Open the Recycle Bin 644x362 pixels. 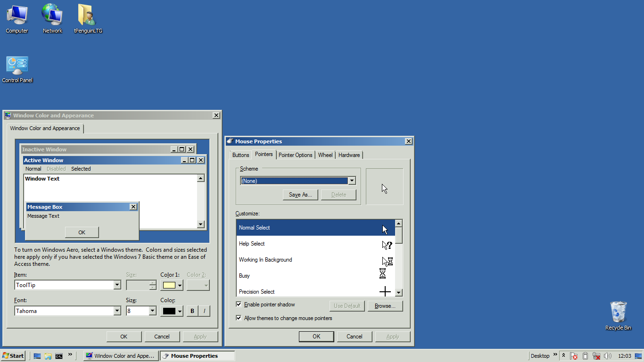(x=618, y=316)
